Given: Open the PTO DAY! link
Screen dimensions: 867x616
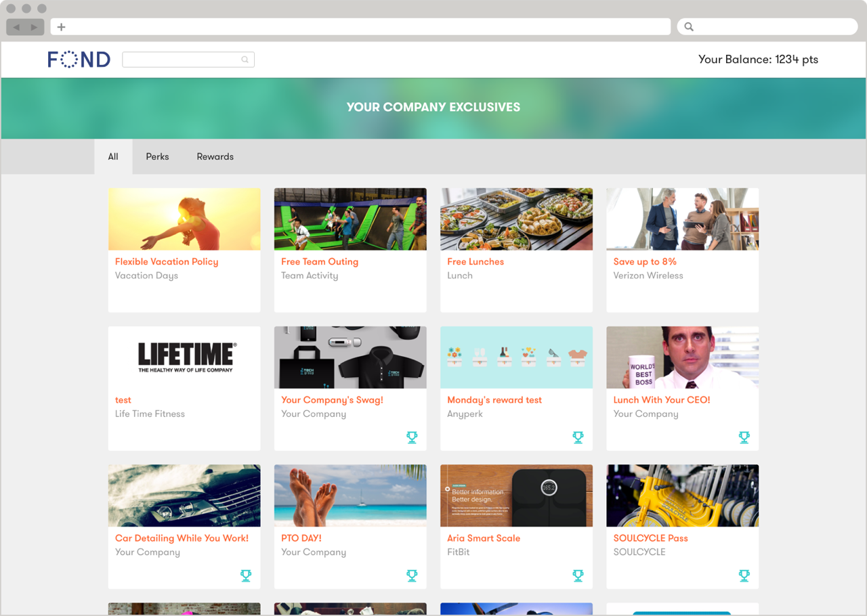Looking at the screenshot, I should (x=301, y=538).
